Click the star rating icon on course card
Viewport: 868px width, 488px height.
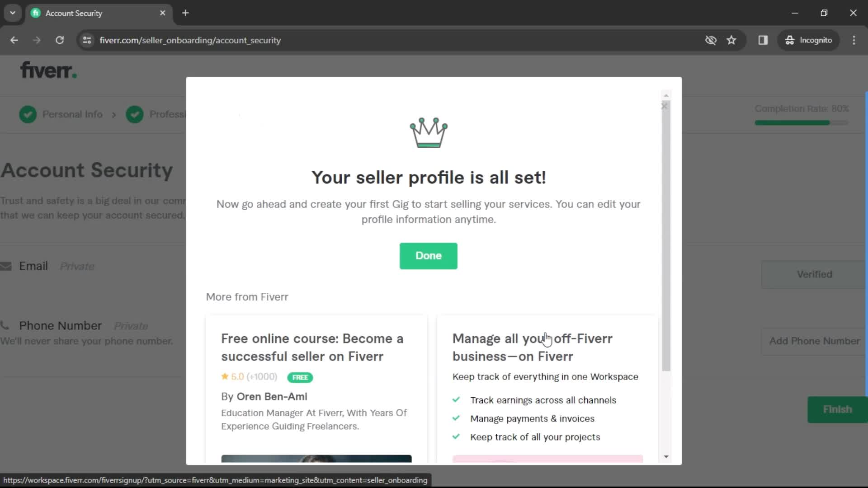click(x=225, y=375)
